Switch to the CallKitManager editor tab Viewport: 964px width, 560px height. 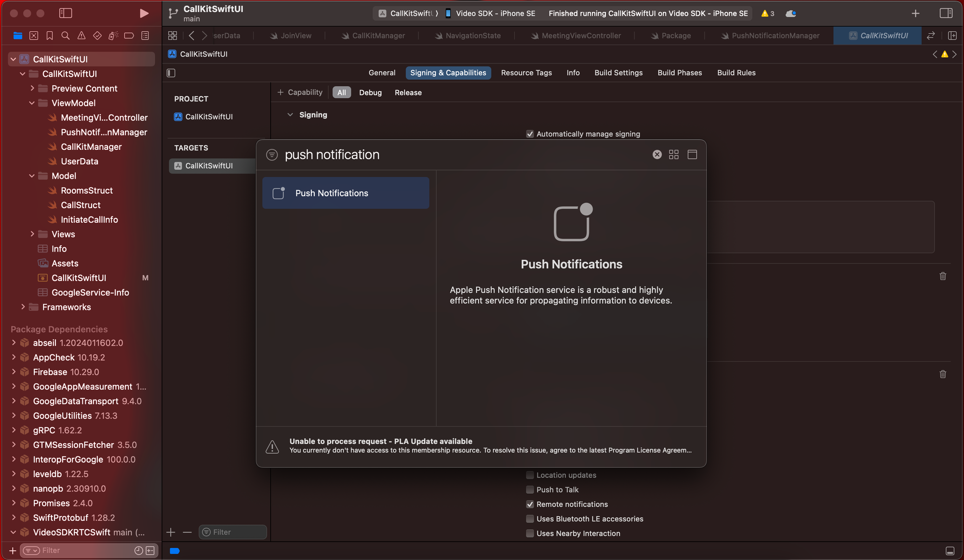(x=373, y=36)
